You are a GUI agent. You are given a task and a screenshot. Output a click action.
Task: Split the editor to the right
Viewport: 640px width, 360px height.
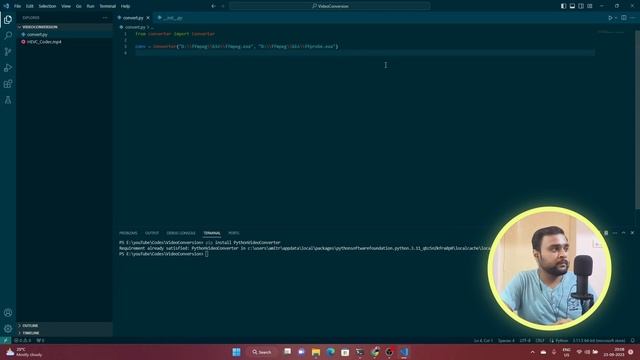624,18
